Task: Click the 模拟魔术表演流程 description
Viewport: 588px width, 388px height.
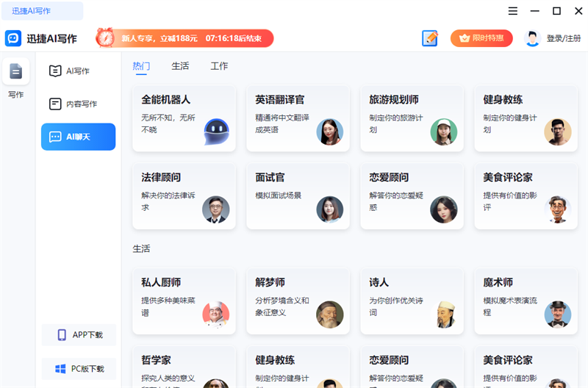Action: coord(510,306)
